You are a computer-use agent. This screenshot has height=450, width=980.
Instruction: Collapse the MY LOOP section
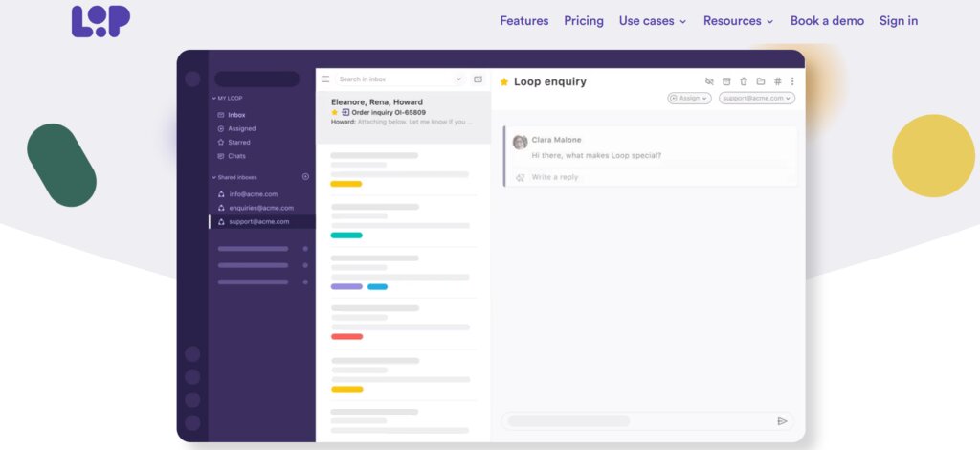pyautogui.click(x=227, y=98)
